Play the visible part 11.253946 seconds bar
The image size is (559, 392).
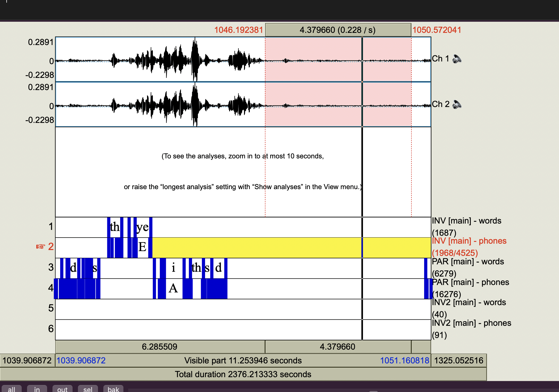click(x=243, y=360)
